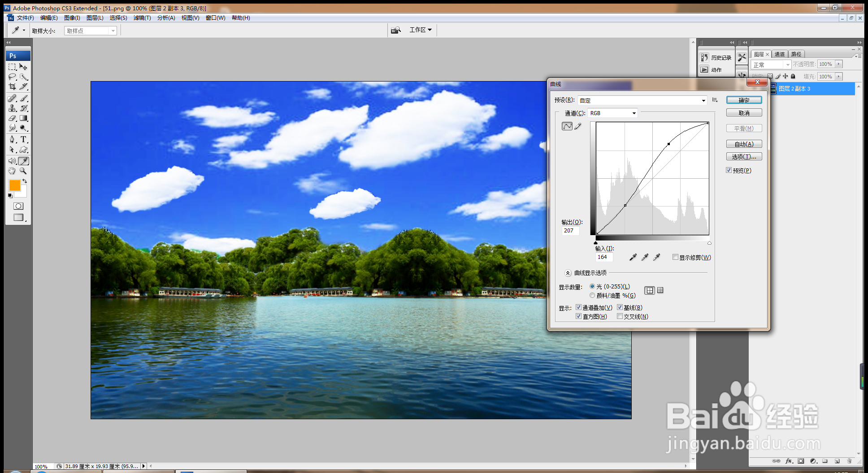The width and height of the screenshot is (868, 473).
Task: Click the Quick Mask mode icon
Action: (18, 206)
